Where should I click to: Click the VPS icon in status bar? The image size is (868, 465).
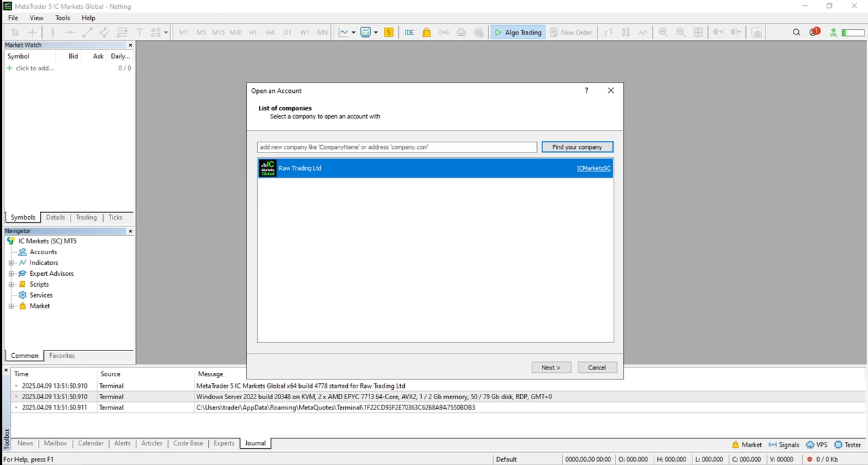tap(816, 445)
